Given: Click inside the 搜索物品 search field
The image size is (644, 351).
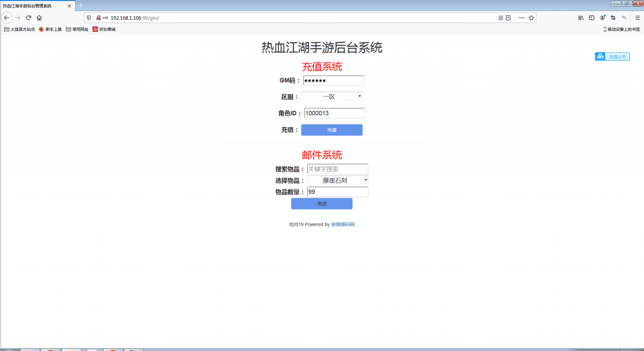Looking at the screenshot, I should 337,169.
